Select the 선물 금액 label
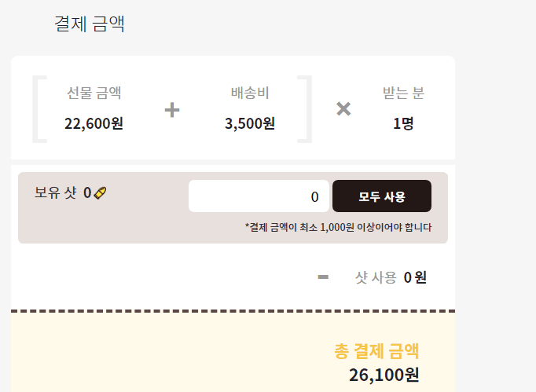This screenshot has height=392, width=536. point(94,93)
